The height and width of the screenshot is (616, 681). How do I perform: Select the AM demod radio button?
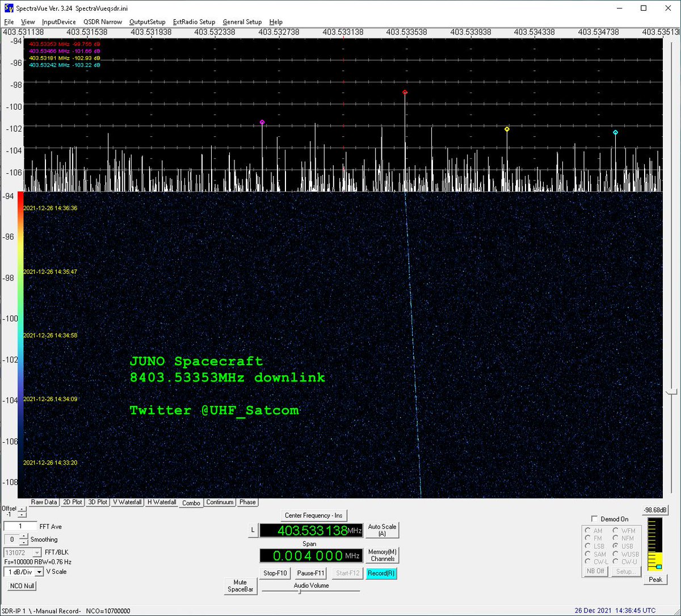click(588, 531)
